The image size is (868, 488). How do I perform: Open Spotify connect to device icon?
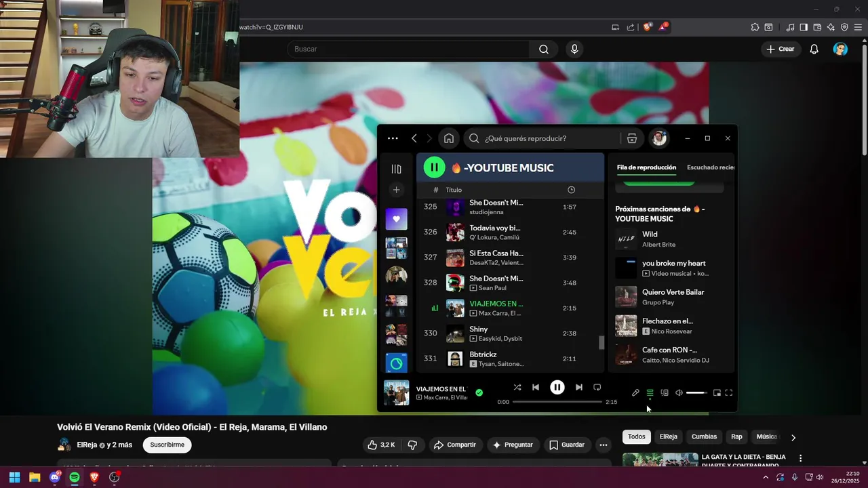click(x=665, y=392)
